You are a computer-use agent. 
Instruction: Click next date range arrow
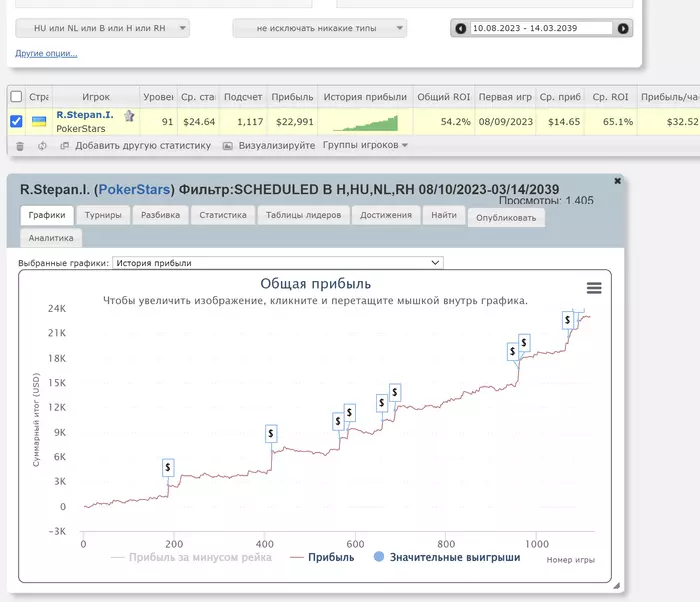pyautogui.click(x=623, y=29)
